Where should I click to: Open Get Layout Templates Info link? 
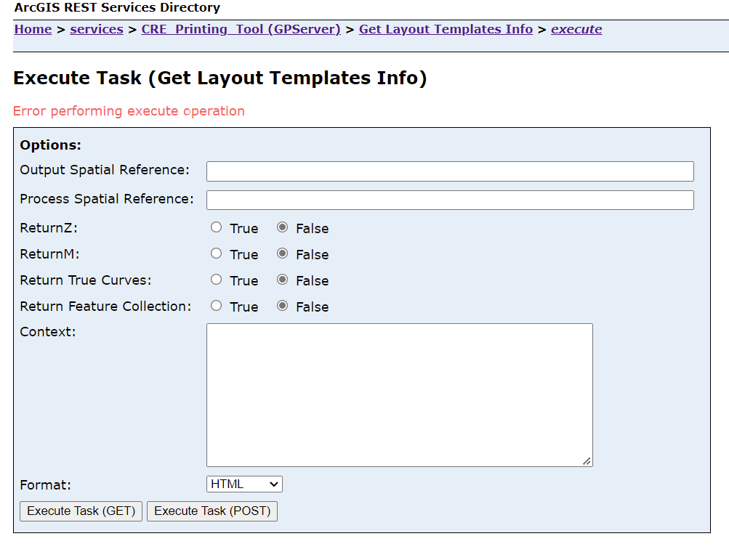tap(446, 30)
